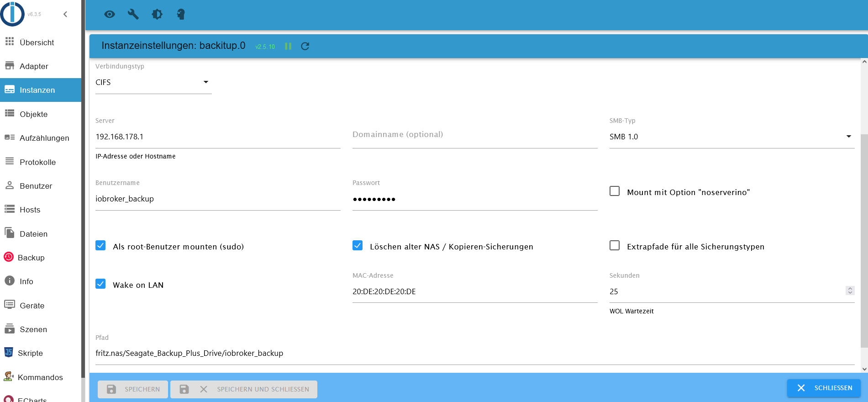The width and height of the screenshot is (868, 402).
Task: Toggle the theme brightness icon
Action: (x=157, y=14)
